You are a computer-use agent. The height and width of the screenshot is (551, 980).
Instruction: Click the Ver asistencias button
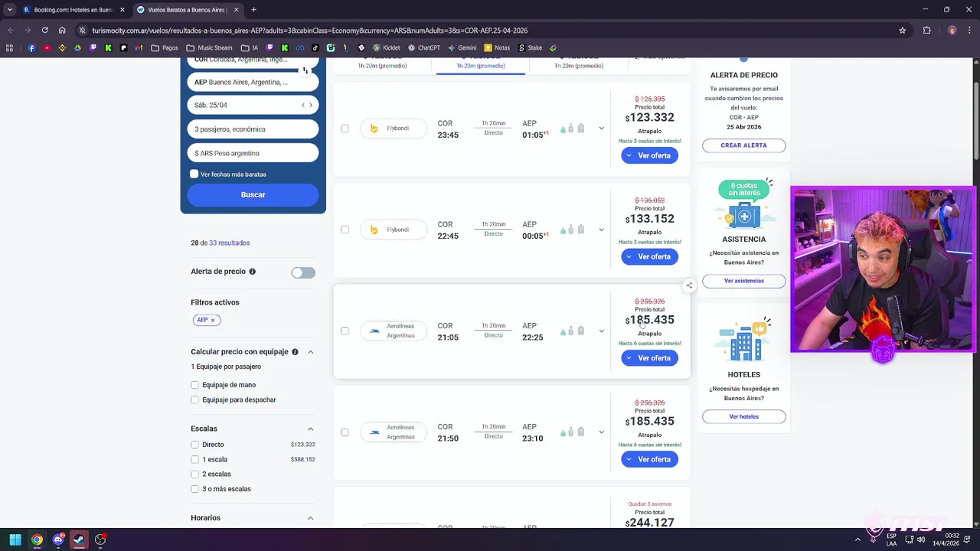click(743, 281)
